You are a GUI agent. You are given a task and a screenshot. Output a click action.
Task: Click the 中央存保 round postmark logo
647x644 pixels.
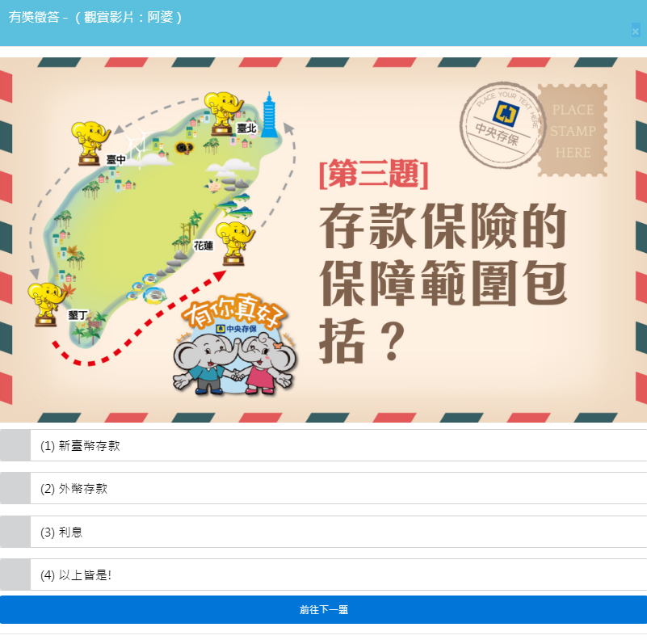tap(502, 124)
